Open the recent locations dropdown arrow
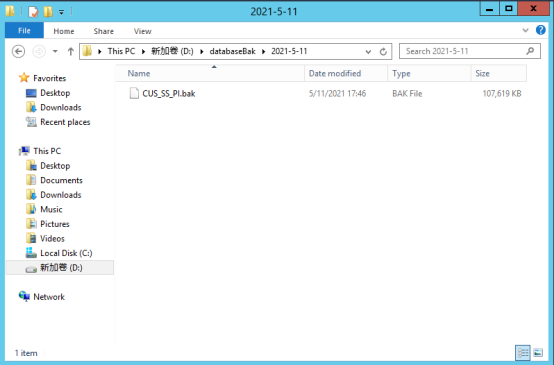The image size is (554, 365). click(x=55, y=52)
